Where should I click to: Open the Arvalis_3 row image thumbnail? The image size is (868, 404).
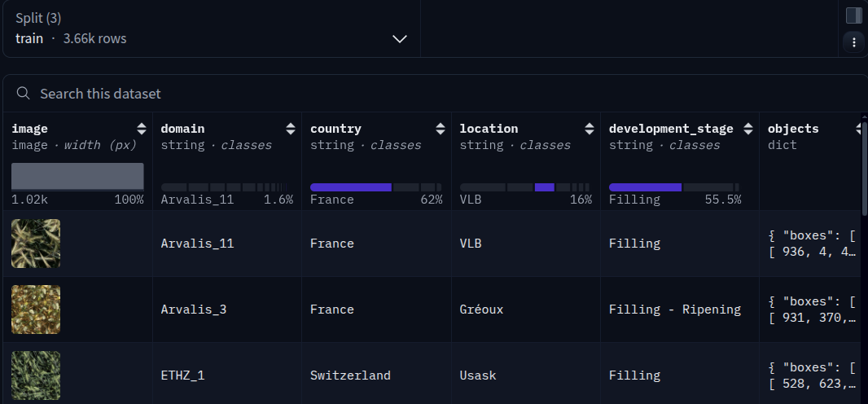click(36, 310)
